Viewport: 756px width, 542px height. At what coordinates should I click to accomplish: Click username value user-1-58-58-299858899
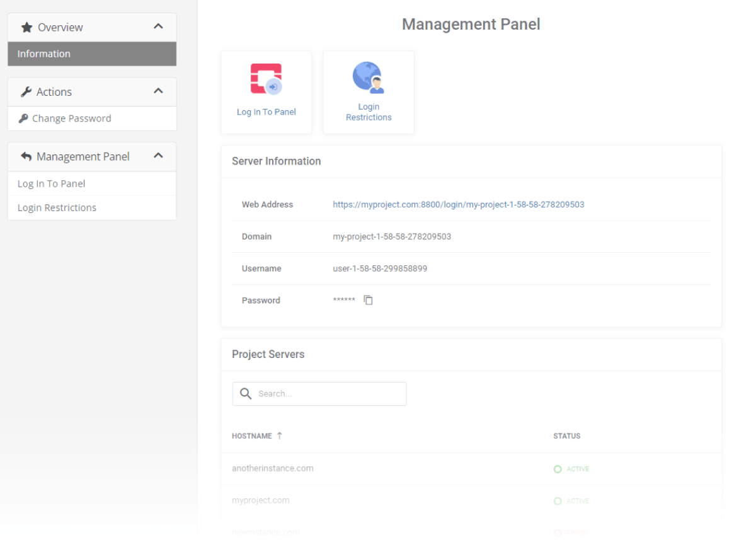[x=380, y=268]
